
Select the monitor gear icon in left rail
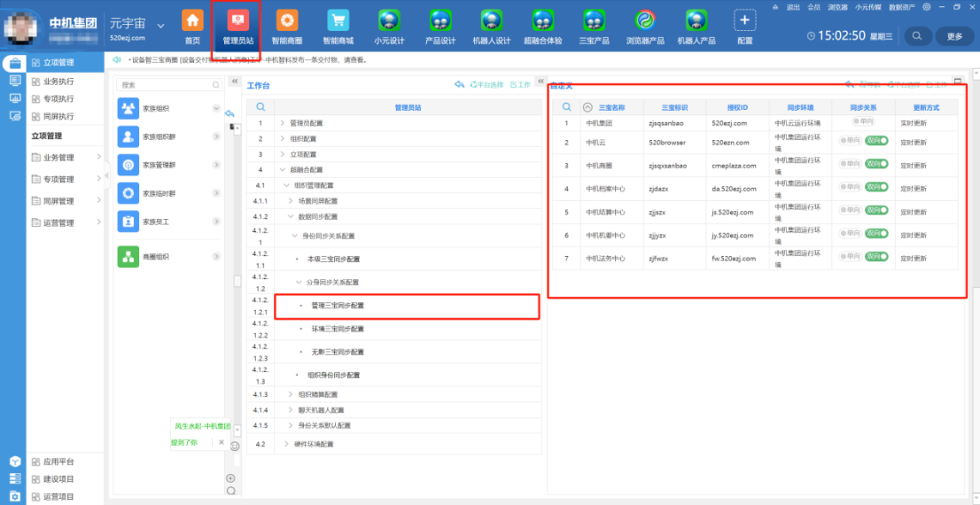point(16,116)
